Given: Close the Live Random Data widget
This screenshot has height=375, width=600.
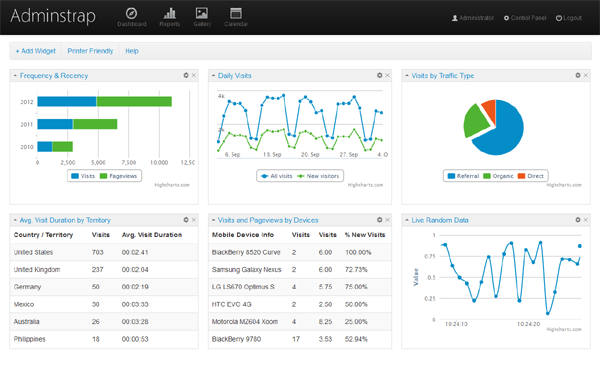Looking at the screenshot, I should [585, 220].
